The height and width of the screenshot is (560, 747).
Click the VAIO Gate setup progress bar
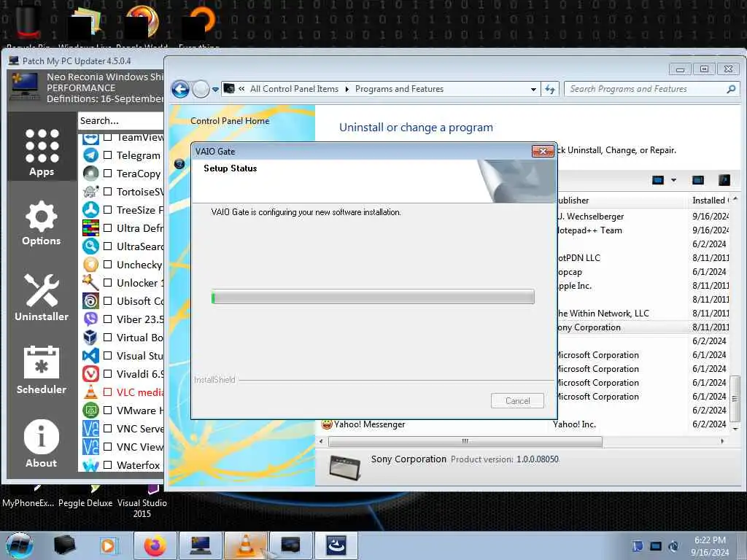373,297
